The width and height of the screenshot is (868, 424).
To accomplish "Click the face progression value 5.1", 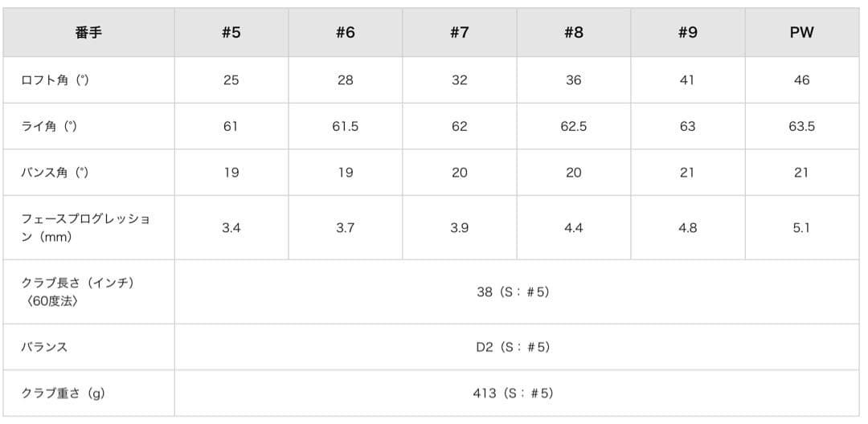I will 801,228.
